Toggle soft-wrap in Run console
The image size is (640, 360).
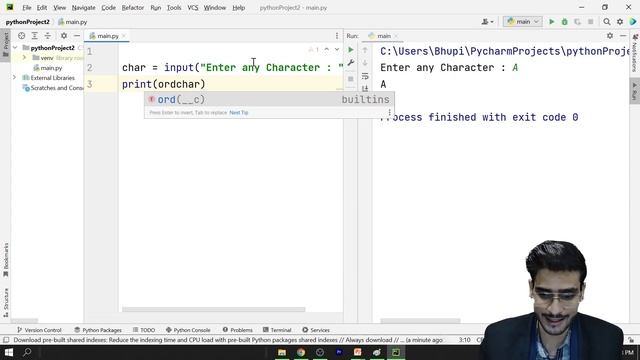coord(365,76)
